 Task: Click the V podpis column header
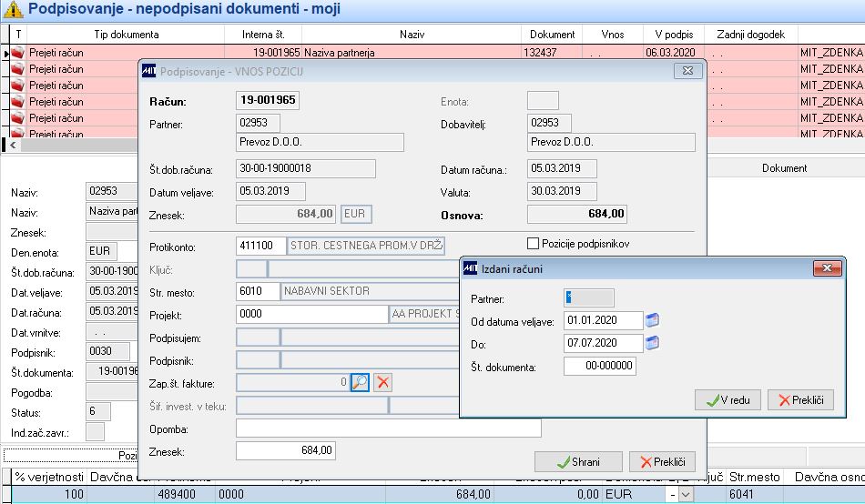coord(674,35)
